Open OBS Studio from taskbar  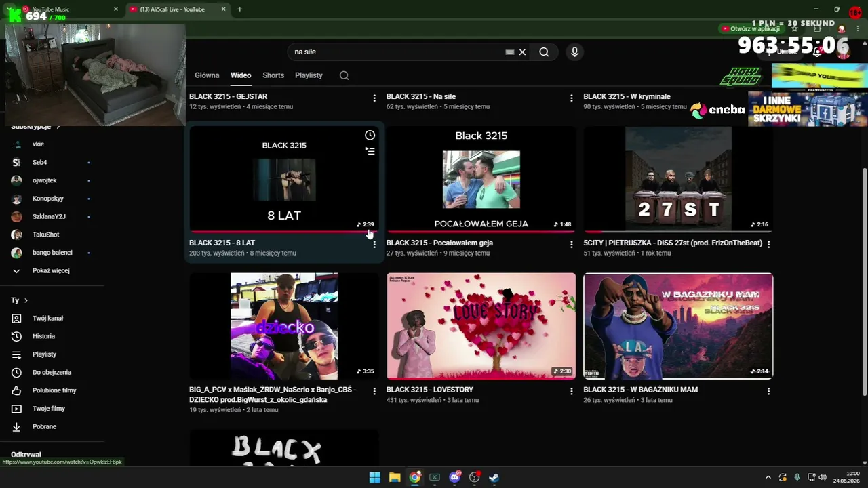tap(475, 477)
